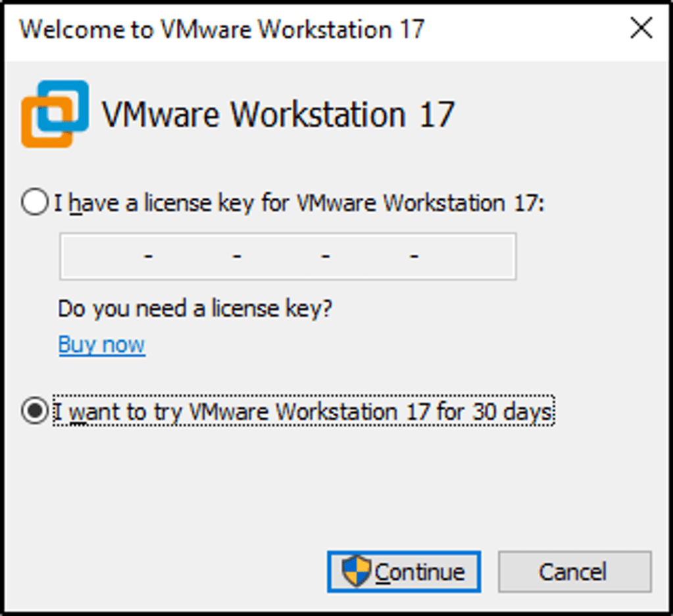
Task: Click the middle segment of the license key field
Action: pos(281,256)
